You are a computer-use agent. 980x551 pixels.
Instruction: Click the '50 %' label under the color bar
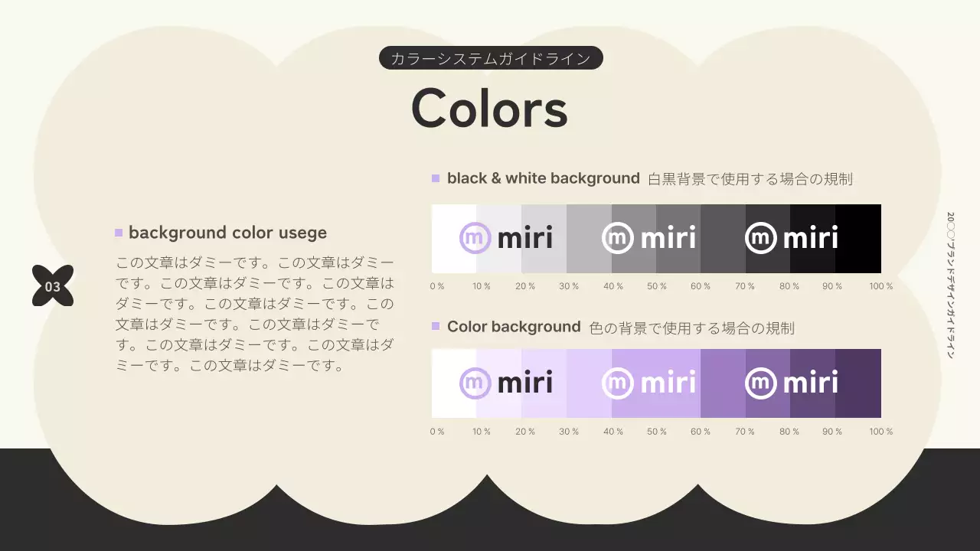point(657,432)
